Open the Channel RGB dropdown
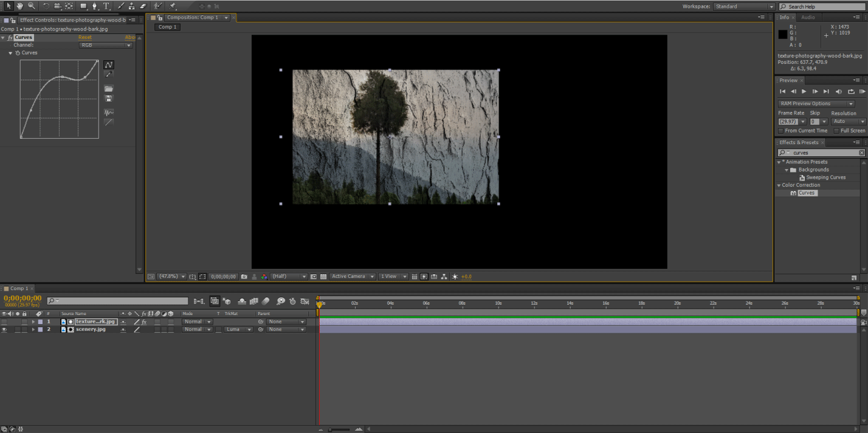This screenshot has width=868, height=433. click(106, 45)
